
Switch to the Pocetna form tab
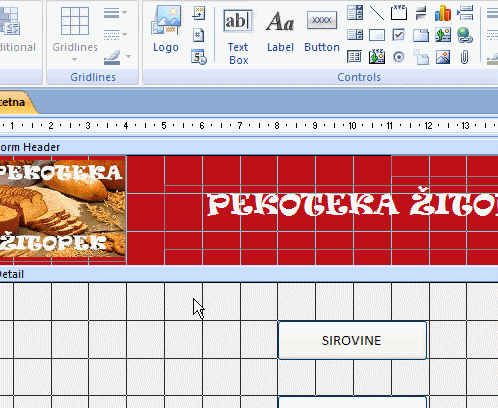point(15,102)
